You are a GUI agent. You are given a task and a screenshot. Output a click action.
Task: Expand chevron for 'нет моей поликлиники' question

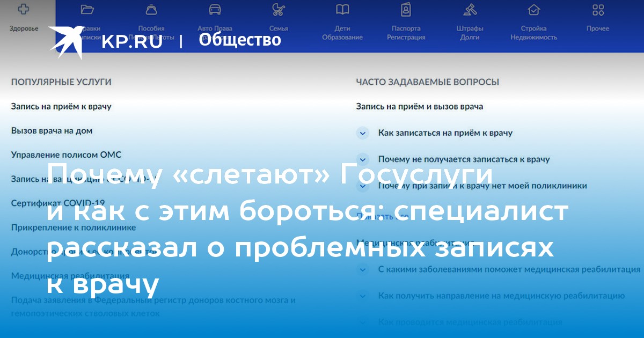[x=363, y=186]
